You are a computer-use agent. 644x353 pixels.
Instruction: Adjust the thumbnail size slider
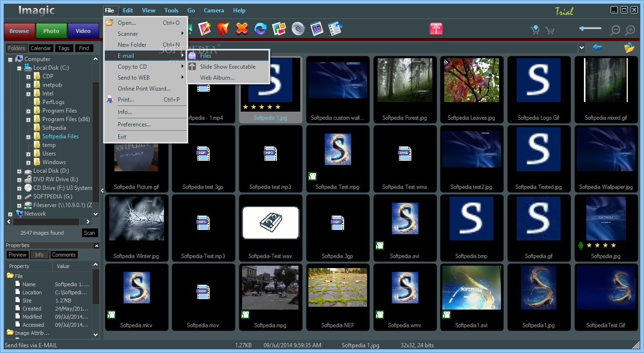(591, 29)
